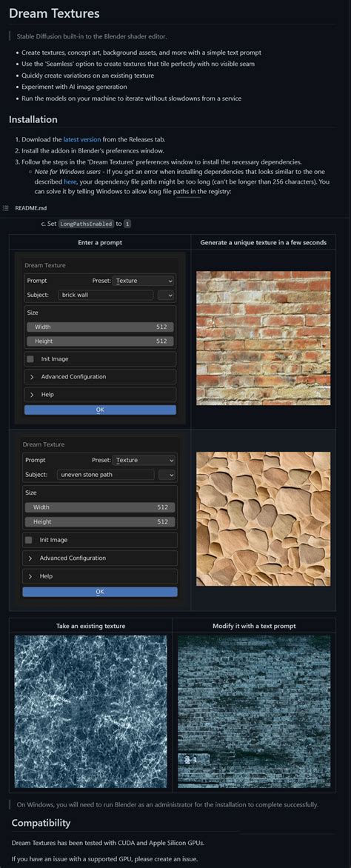Click the 'Compatibility' section heading
The height and width of the screenshot is (868, 351).
click(x=41, y=823)
